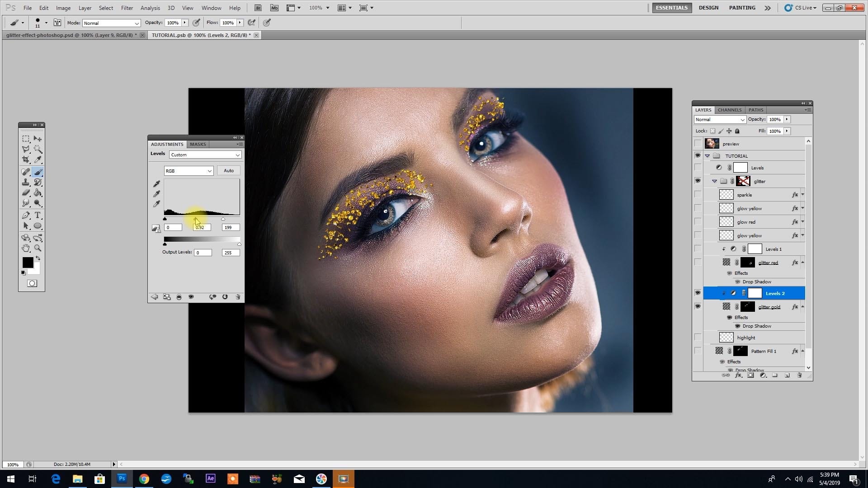
Task: Open the Filter menu
Action: click(127, 8)
